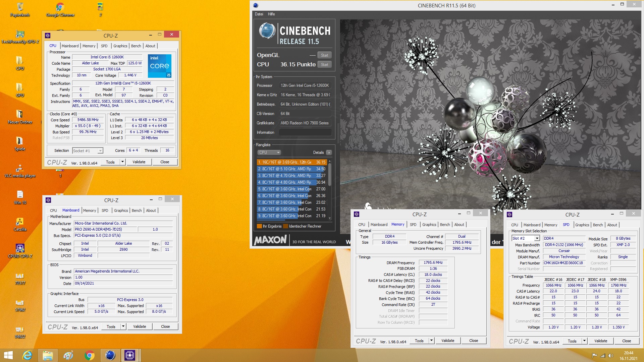
Task: Click Close button in the SPD CPU-Z window
Action: tap(626, 341)
